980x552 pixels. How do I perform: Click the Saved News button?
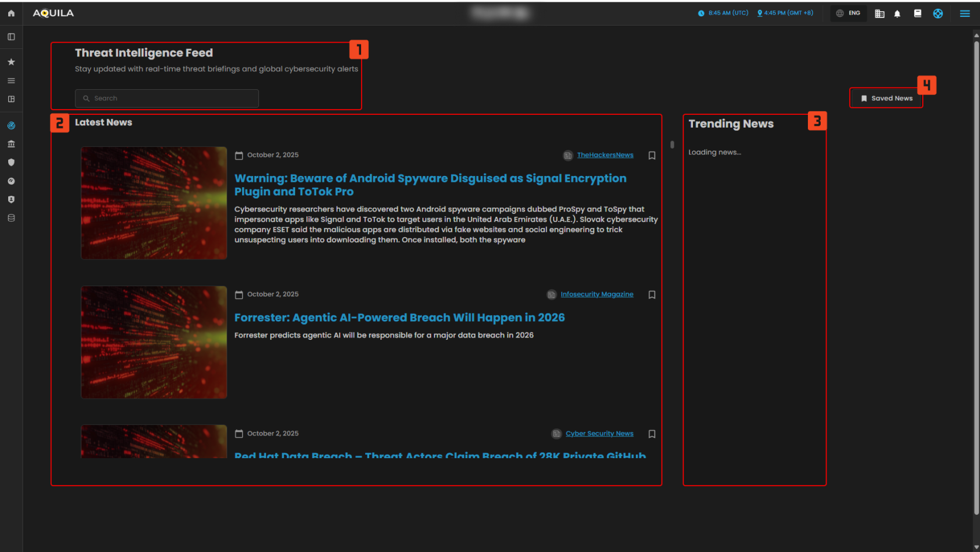click(x=886, y=99)
